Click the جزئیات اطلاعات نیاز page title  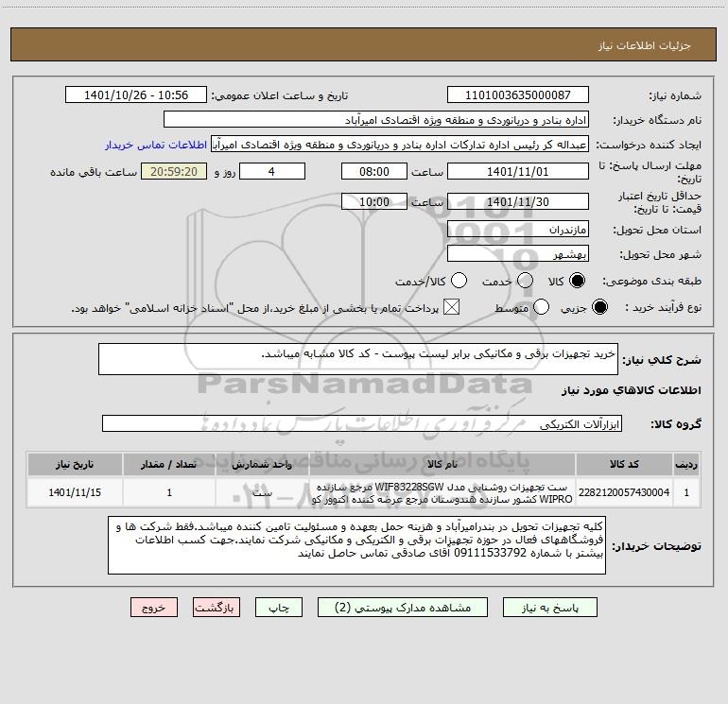[x=645, y=45]
